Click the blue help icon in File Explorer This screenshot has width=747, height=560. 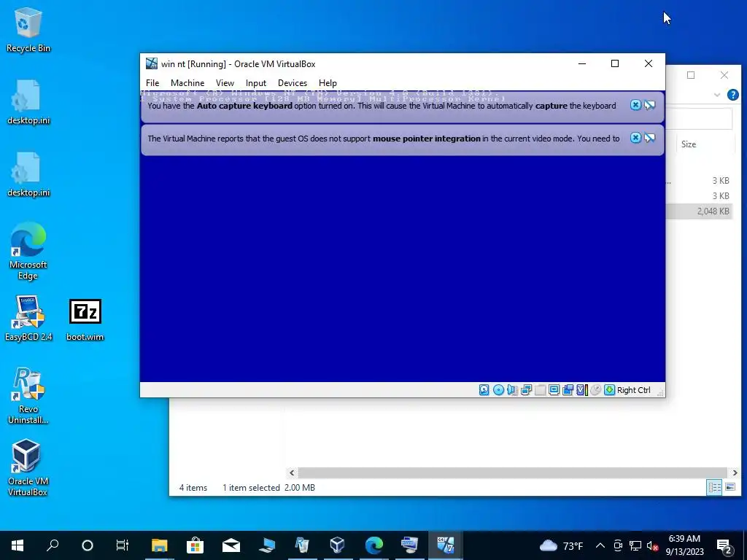tap(732, 95)
